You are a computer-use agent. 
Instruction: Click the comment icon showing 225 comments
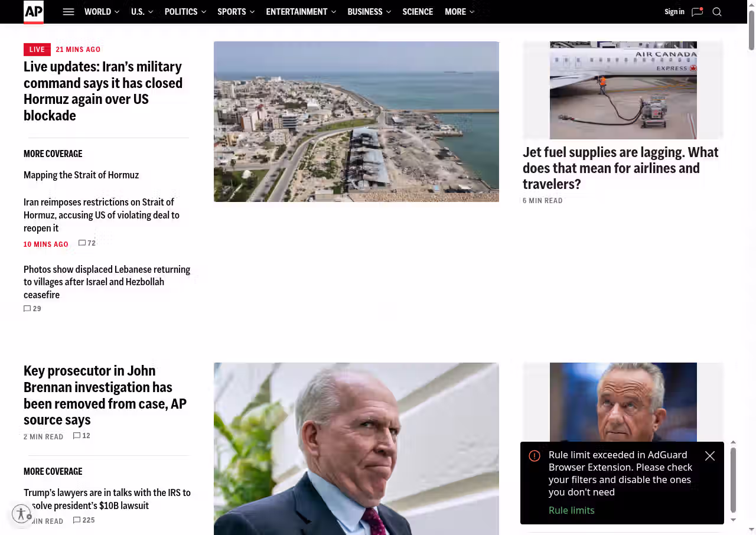77,520
